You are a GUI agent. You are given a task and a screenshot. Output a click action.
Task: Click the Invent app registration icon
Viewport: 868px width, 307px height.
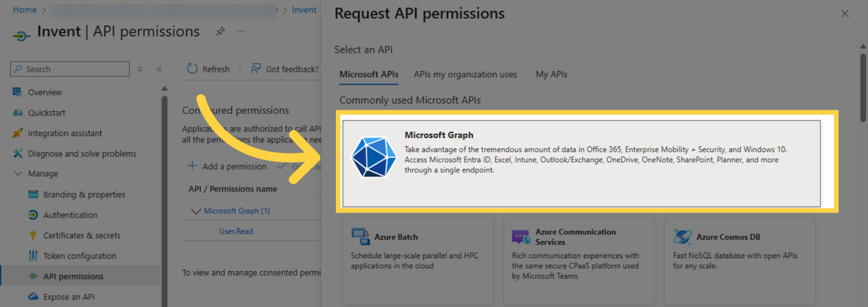click(21, 36)
